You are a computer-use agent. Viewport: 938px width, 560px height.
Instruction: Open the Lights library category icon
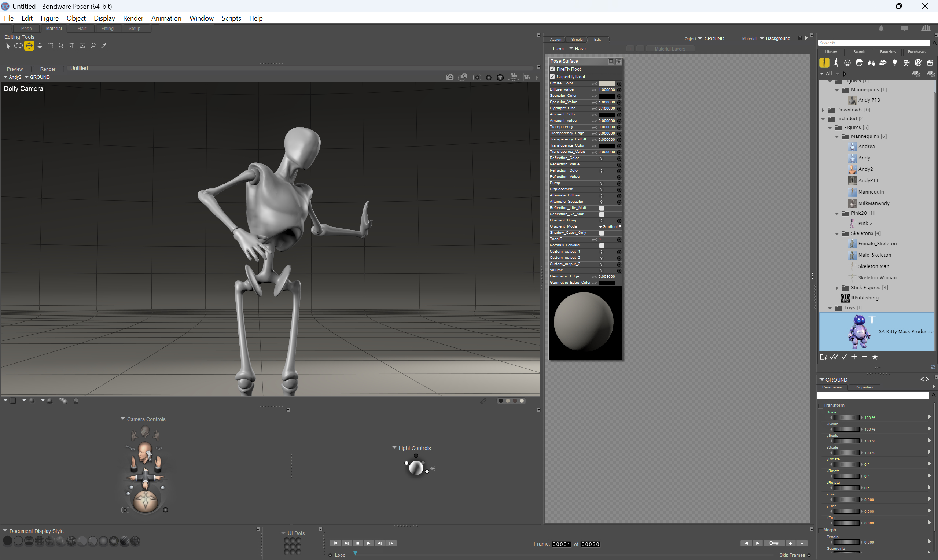pyautogui.click(x=894, y=63)
